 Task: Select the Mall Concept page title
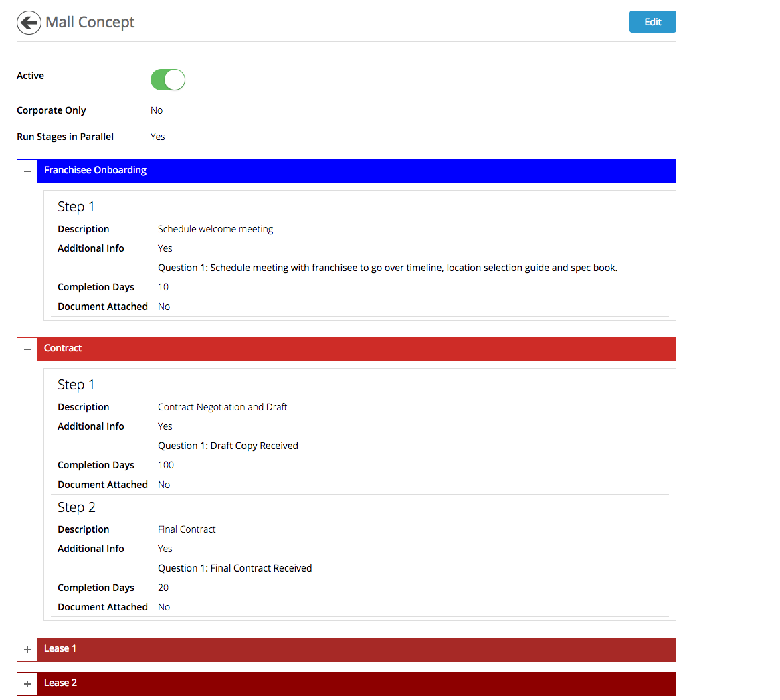(x=90, y=22)
